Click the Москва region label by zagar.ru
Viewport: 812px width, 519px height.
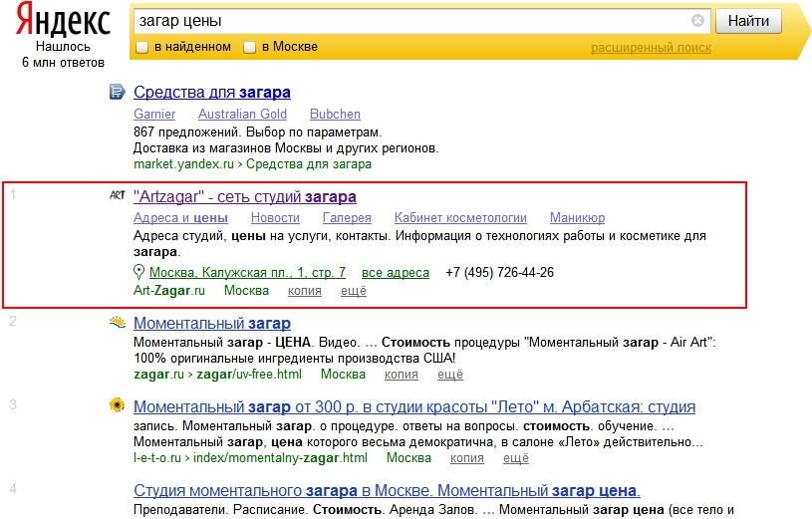344,374
